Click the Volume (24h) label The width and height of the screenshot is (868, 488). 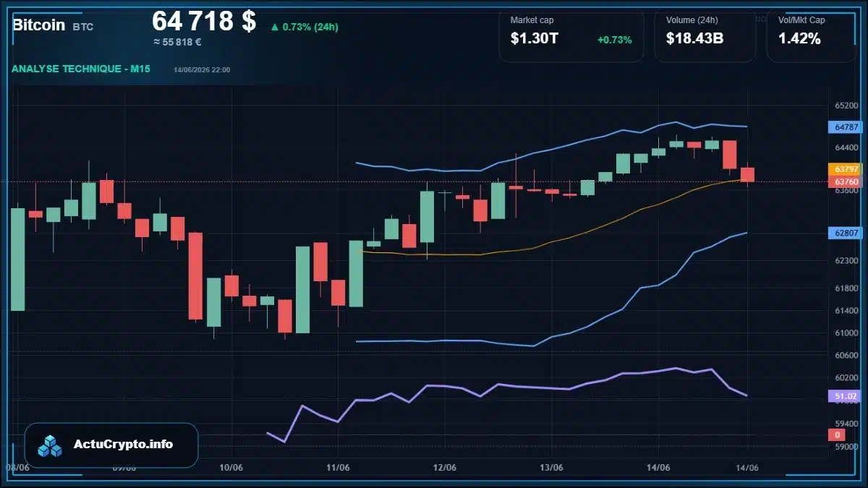pyautogui.click(x=691, y=20)
